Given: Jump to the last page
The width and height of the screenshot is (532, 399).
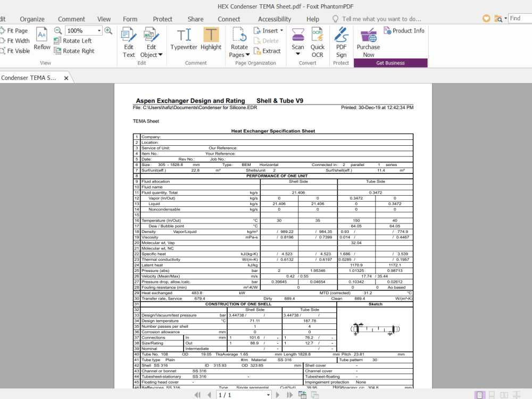Looking at the screenshot, I should [289, 395].
